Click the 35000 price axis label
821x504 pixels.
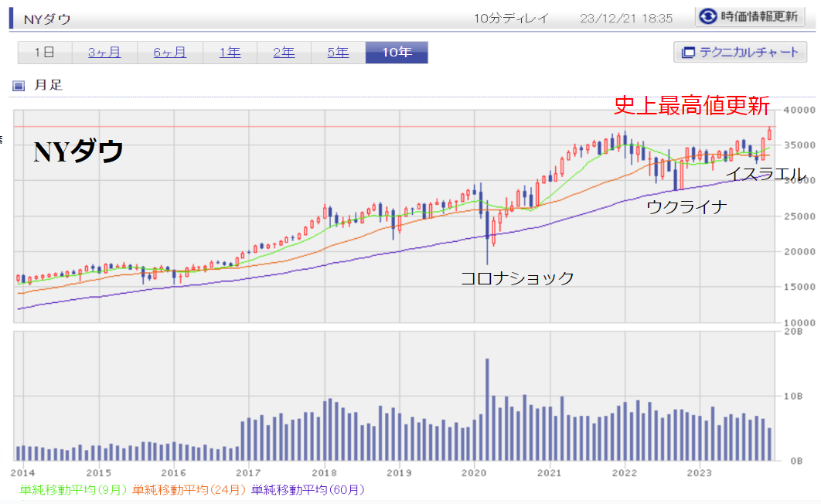tap(799, 145)
